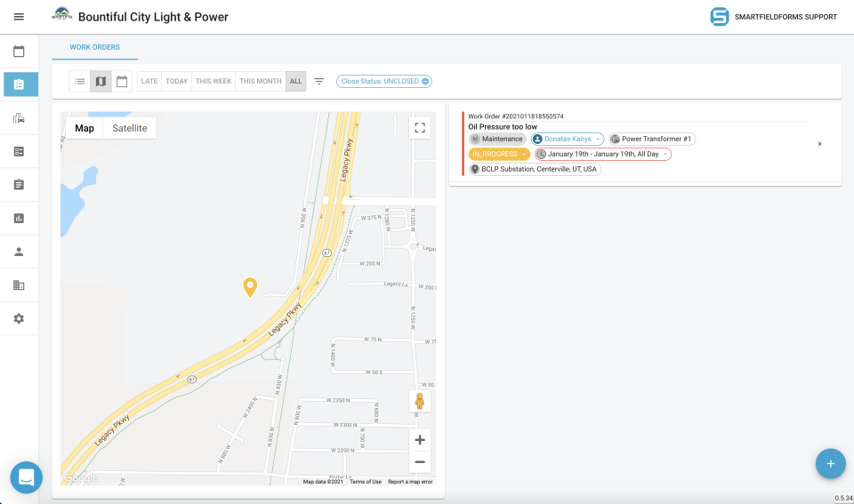
Task: Open the vehicles and buildings sidebar icon
Action: 19,118
